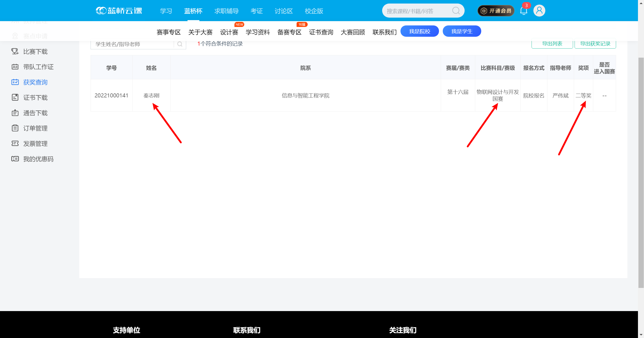The height and width of the screenshot is (338, 644).
Task: Click the 我是学生 button
Action: pyautogui.click(x=462, y=31)
